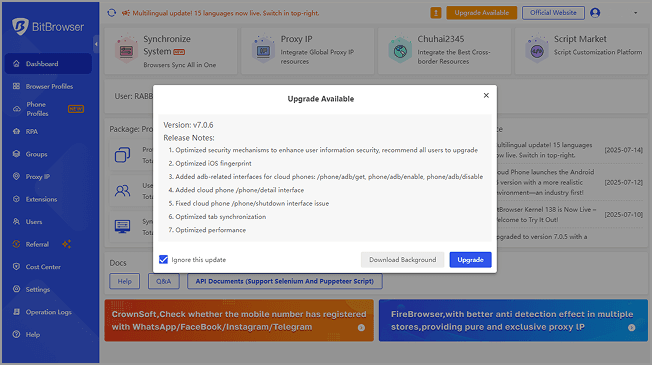This screenshot has height=365, width=652.
Task: Click the profiles copy icon in Package panel
Action: point(122,155)
